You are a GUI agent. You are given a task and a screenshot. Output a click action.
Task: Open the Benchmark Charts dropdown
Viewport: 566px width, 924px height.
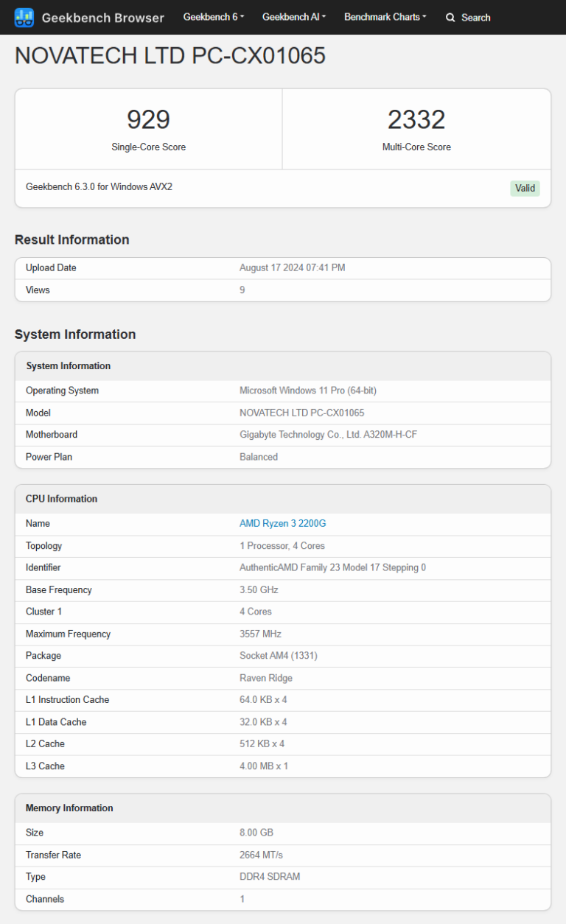385,17
